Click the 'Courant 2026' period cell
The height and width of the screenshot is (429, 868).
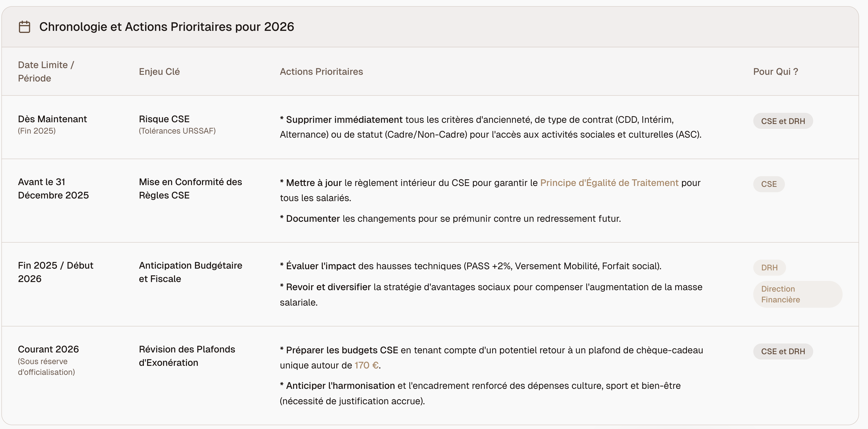click(x=48, y=350)
